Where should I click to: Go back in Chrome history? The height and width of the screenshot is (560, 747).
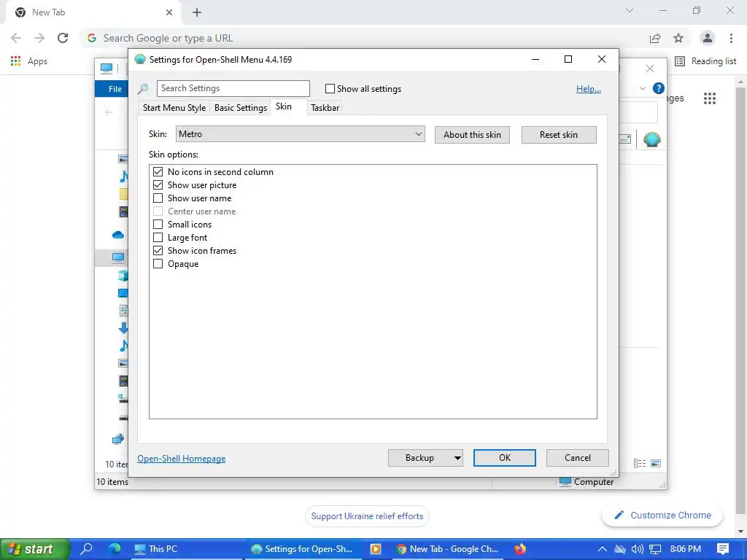click(16, 38)
